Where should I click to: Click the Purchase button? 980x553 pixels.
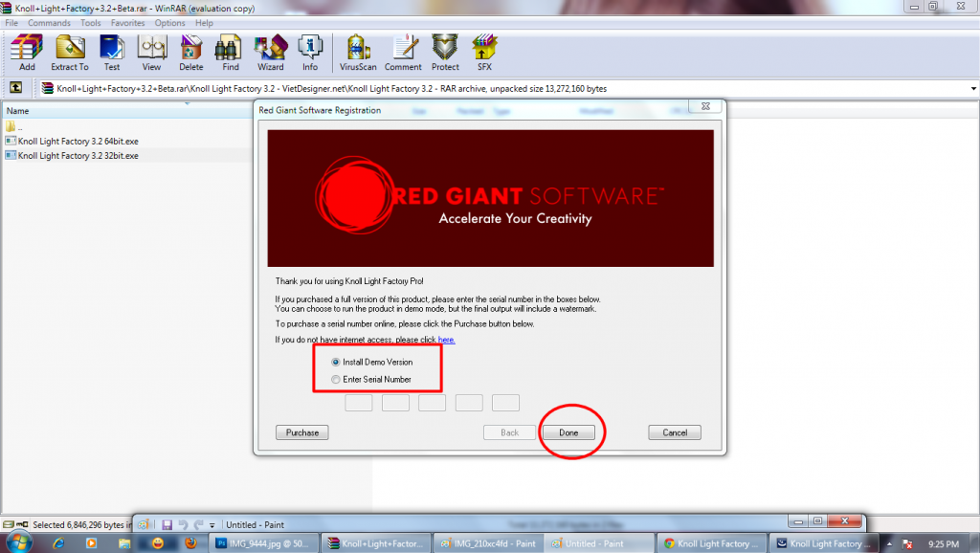tap(301, 432)
